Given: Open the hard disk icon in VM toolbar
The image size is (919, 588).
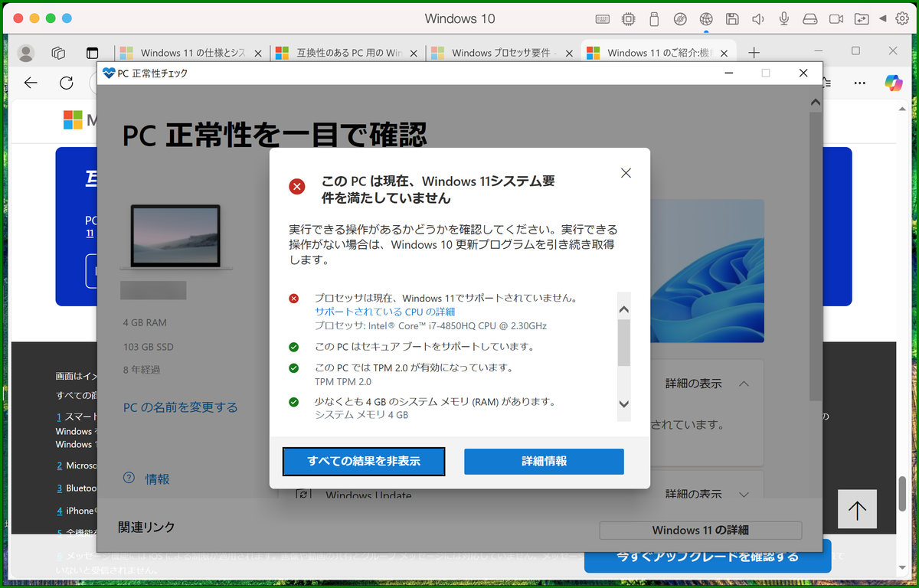Looking at the screenshot, I should tap(810, 18).
